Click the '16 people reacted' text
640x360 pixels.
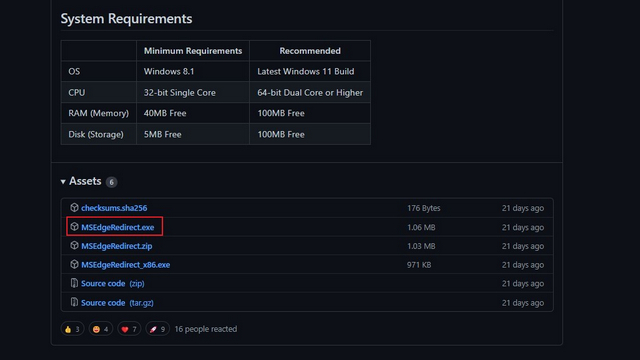[206, 329]
